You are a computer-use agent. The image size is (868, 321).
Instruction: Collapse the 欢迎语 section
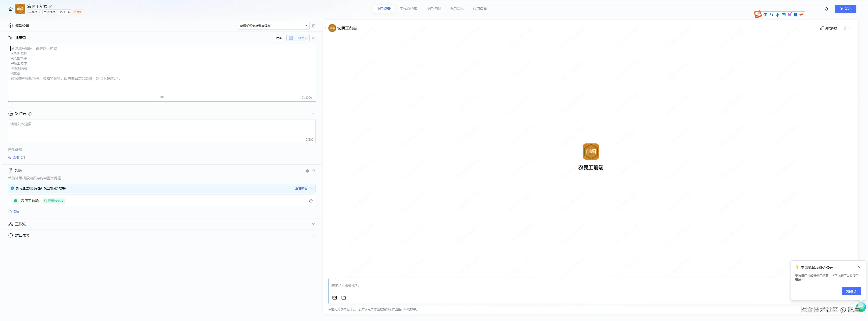[x=313, y=114]
